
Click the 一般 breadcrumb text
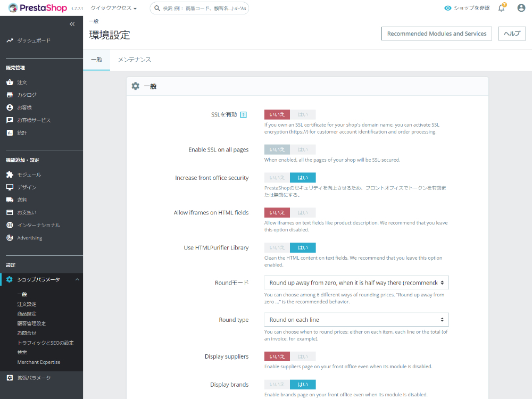pos(94,21)
